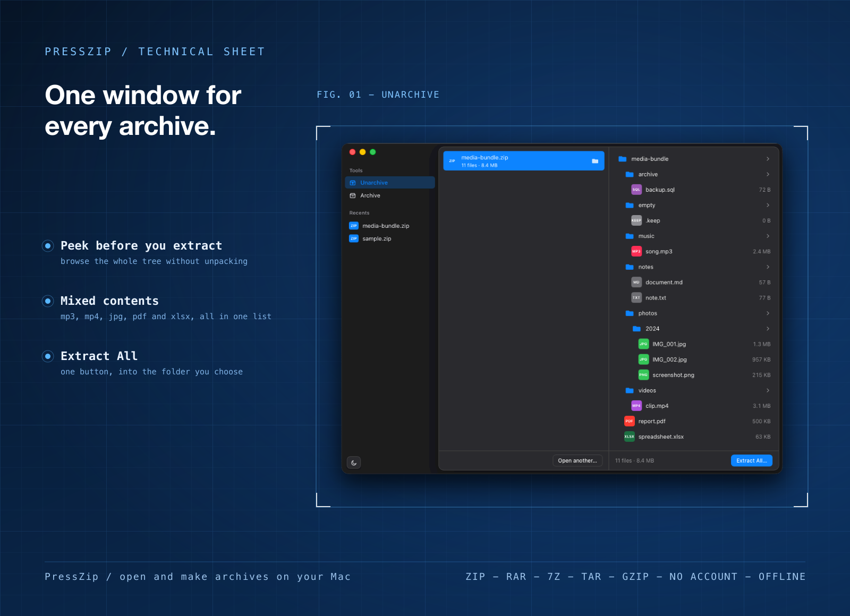Toggle dark mode moon icon in sidebar
Viewport: 850px width, 616px height.
point(354,463)
